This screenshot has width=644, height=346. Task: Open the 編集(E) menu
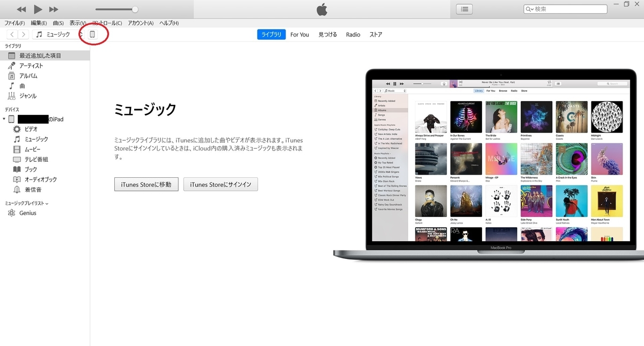(39, 23)
